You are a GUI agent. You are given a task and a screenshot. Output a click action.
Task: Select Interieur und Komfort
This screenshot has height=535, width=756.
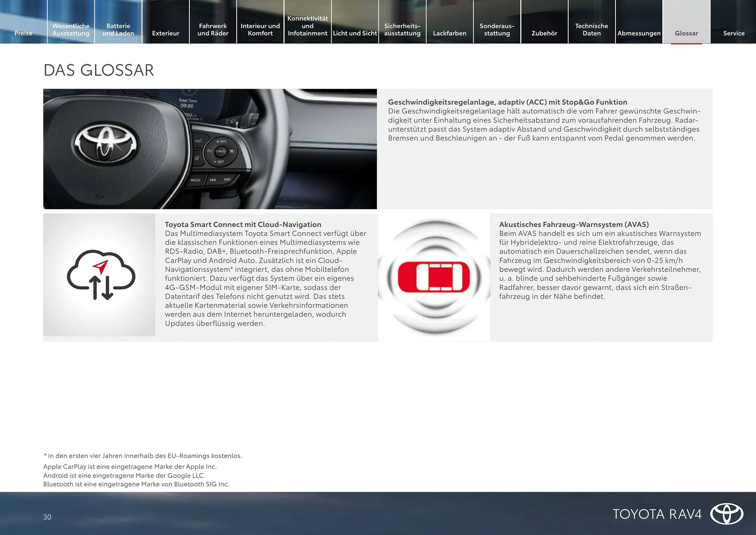[x=260, y=30]
